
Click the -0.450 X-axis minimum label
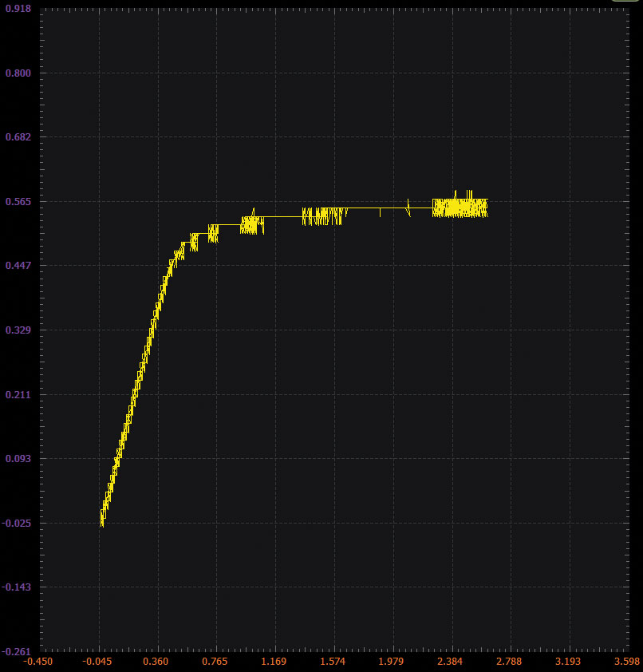[37, 662]
